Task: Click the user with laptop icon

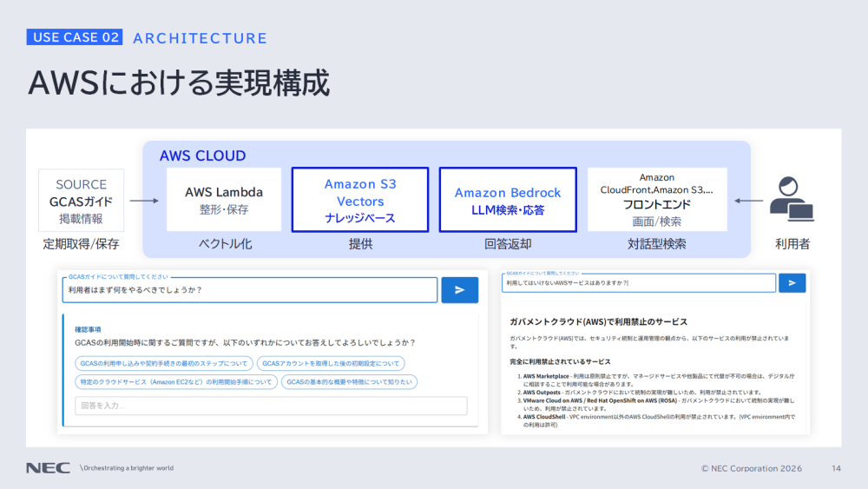Action: 792,199
